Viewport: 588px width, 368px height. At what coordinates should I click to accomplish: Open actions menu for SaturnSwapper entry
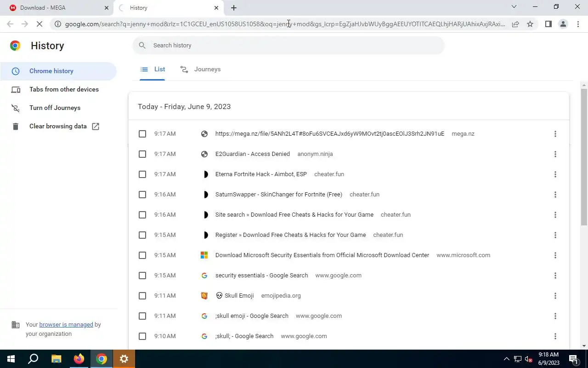pyautogui.click(x=555, y=195)
